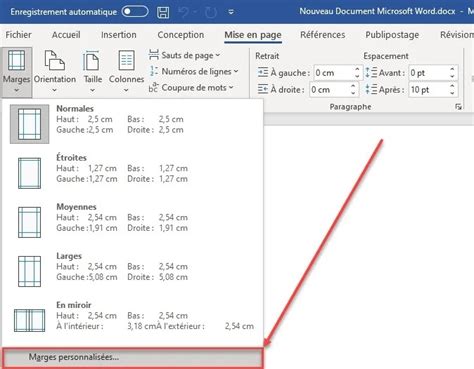Viewport: 474px width, 369px height.
Task: Click the Sauts de page icon
Action: point(154,55)
